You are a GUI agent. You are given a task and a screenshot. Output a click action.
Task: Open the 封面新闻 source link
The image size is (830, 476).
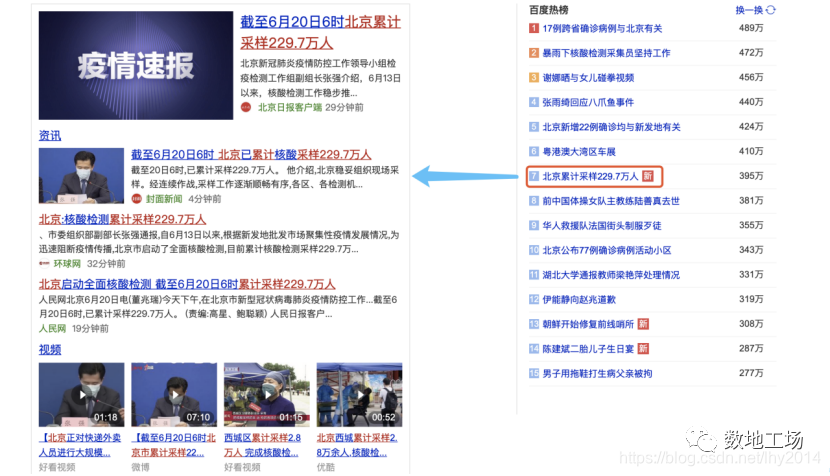coord(164,199)
